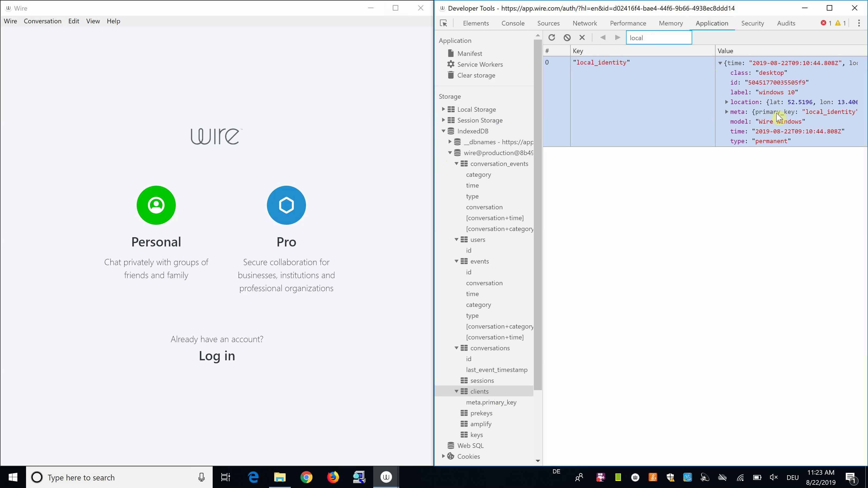Open the Help menu in Wire
The height and width of the screenshot is (488, 868).
tap(113, 21)
